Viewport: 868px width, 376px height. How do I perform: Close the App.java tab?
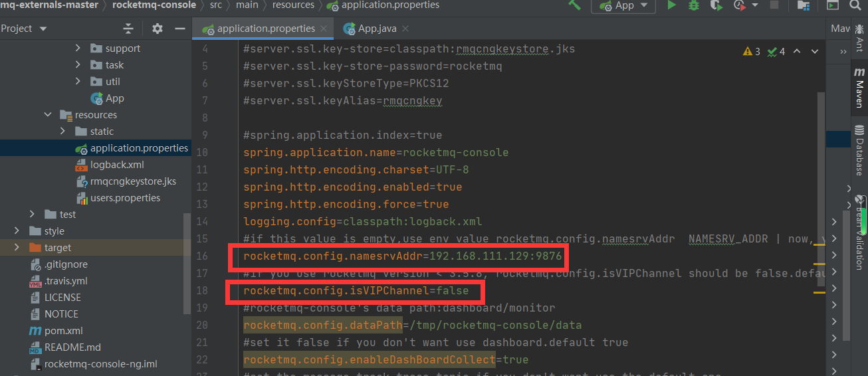tap(405, 29)
